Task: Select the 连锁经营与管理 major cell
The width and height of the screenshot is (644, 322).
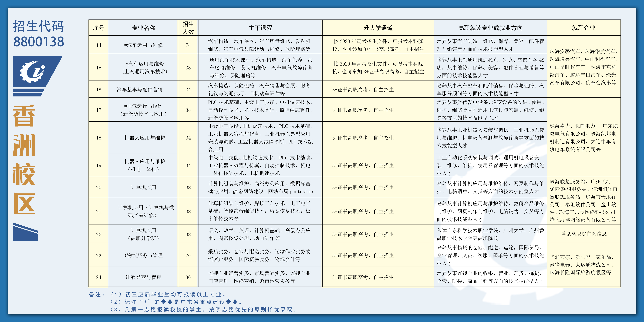Action: [x=143, y=277]
